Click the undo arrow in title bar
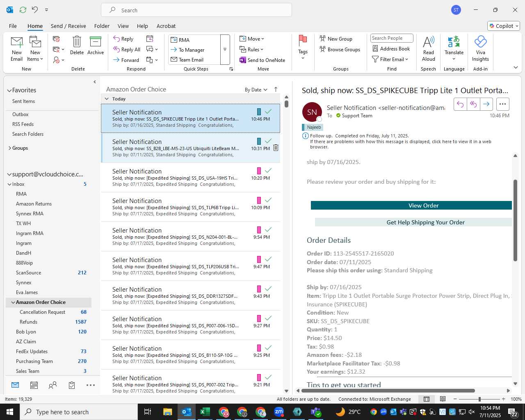525x420 pixels. [35, 9]
